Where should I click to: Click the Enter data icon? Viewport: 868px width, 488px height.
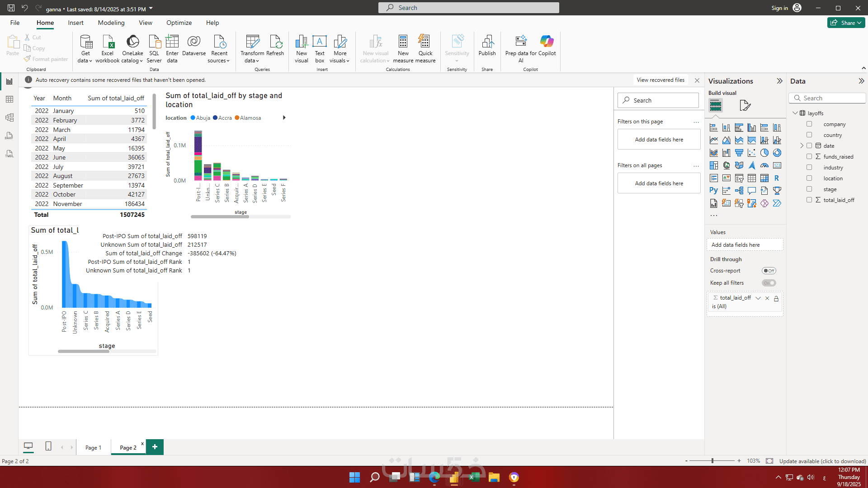(172, 42)
